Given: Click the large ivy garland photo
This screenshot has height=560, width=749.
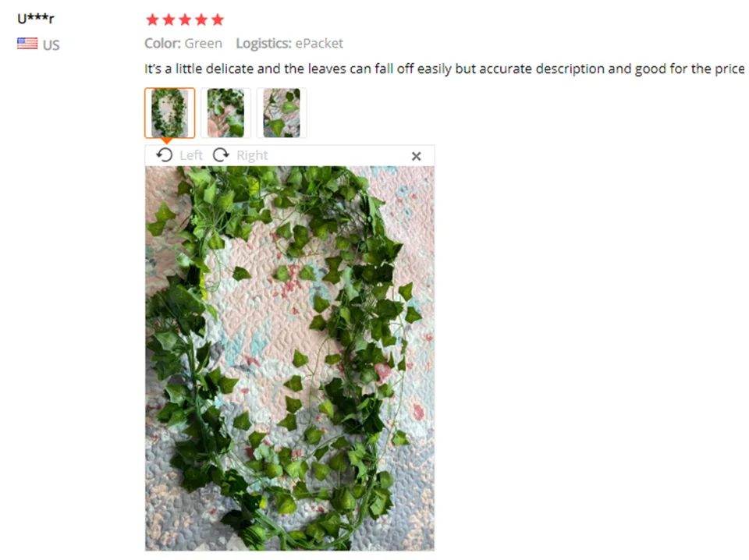Looking at the screenshot, I should click(290, 358).
